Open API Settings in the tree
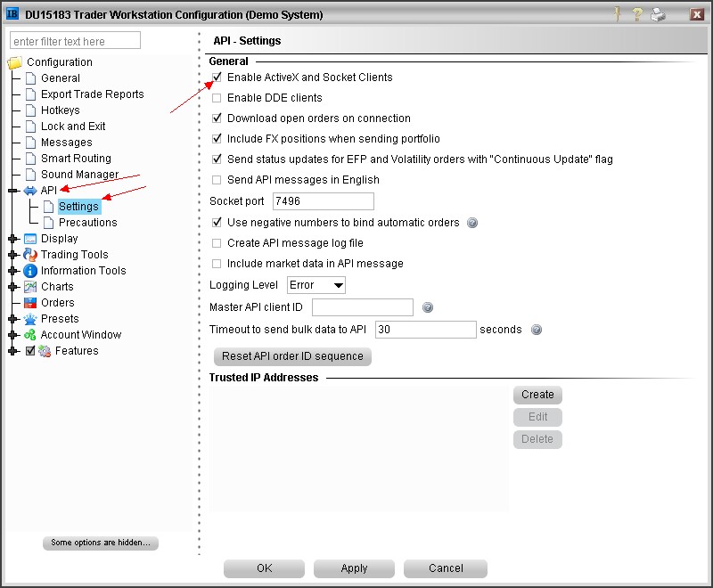This screenshot has width=713, height=588. tap(78, 207)
